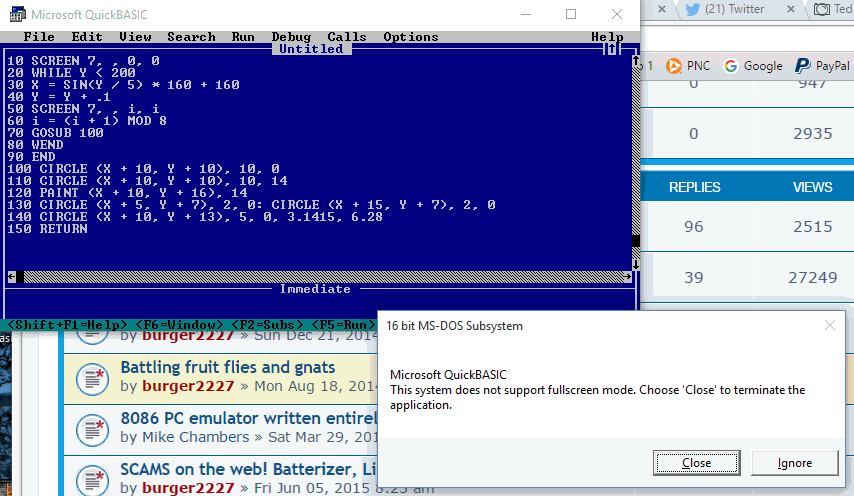Click the PayPal bookmark icon
854x496 pixels.
pos(802,66)
